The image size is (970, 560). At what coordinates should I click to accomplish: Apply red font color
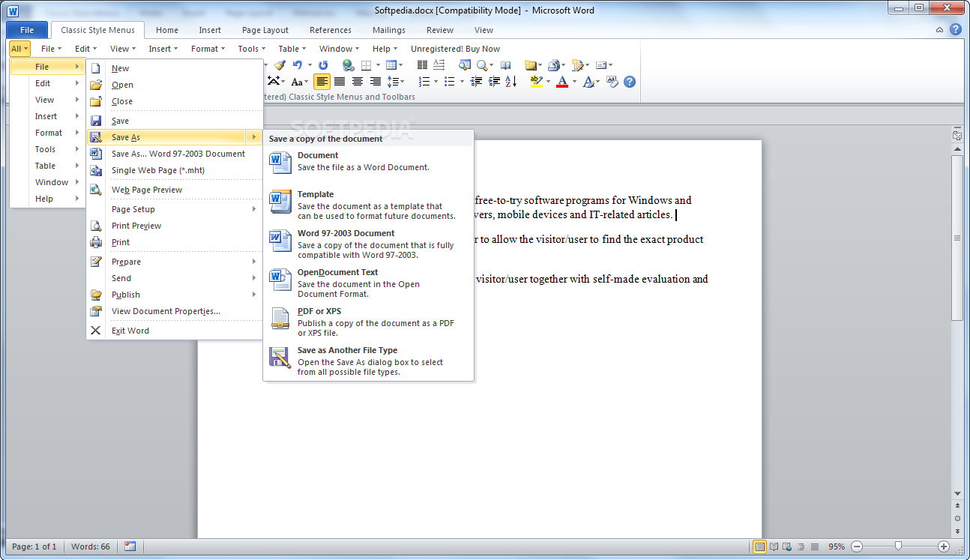(x=563, y=82)
